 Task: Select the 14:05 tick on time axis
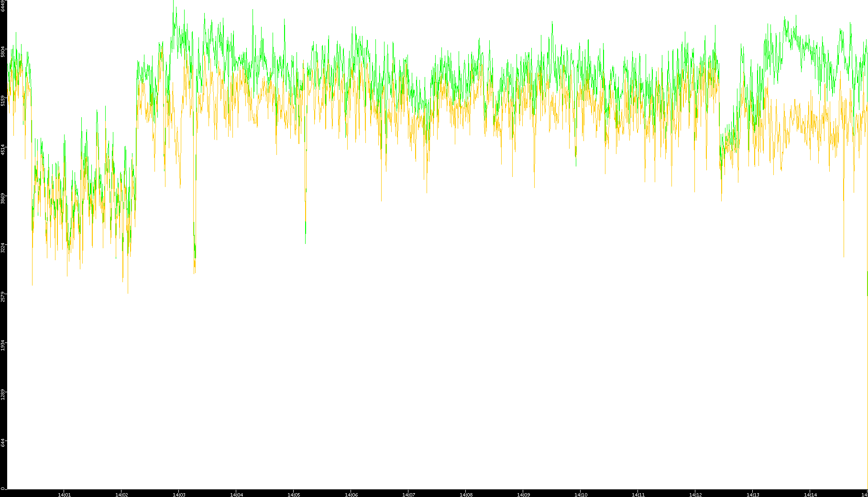(x=294, y=495)
